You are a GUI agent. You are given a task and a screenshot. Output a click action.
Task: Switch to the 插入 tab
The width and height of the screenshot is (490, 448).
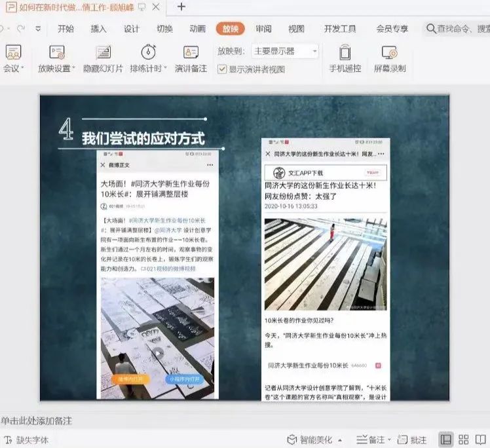(x=99, y=29)
